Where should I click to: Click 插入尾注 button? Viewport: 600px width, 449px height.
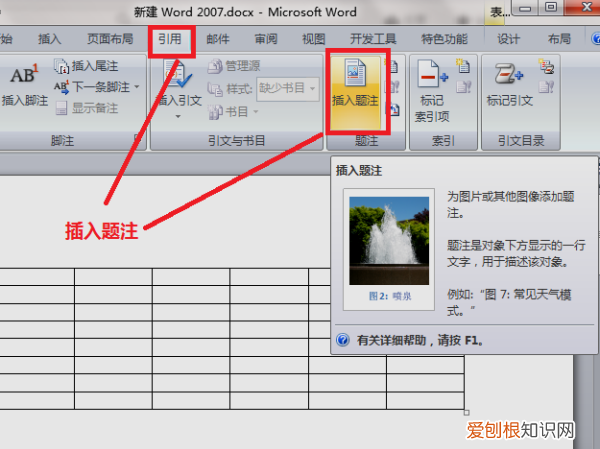coord(86,66)
